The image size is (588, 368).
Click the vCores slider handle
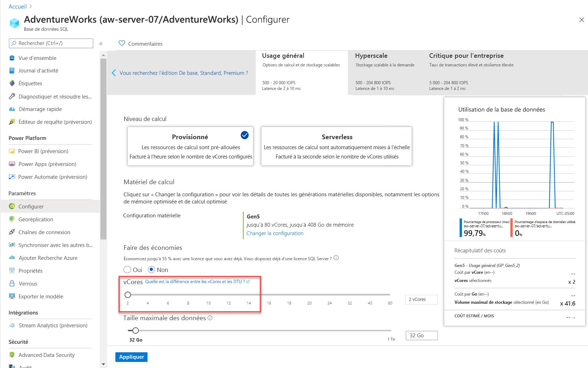[128, 295]
